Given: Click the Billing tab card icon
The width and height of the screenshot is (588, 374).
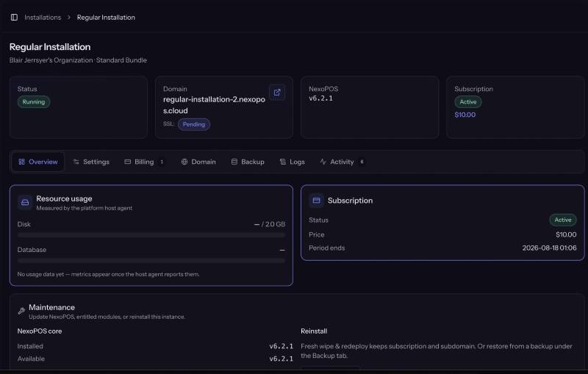Looking at the screenshot, I should click(127, 162).
